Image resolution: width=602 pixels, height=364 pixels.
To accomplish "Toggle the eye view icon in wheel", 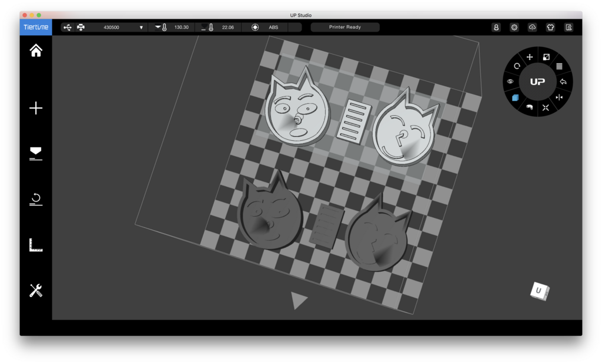I will coord(510,82).
